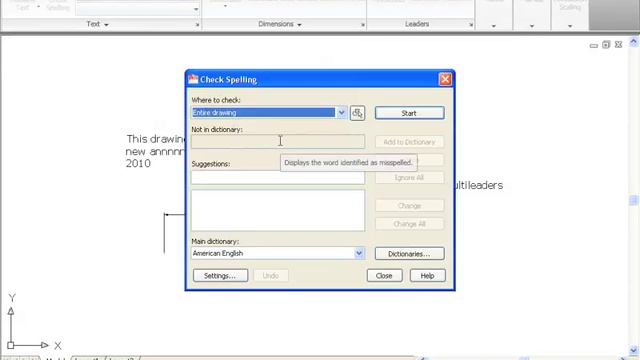The width and height of the screenshot is (640, 360).
Task: Open spelling Settings dialog
Action: click(220, 276)
